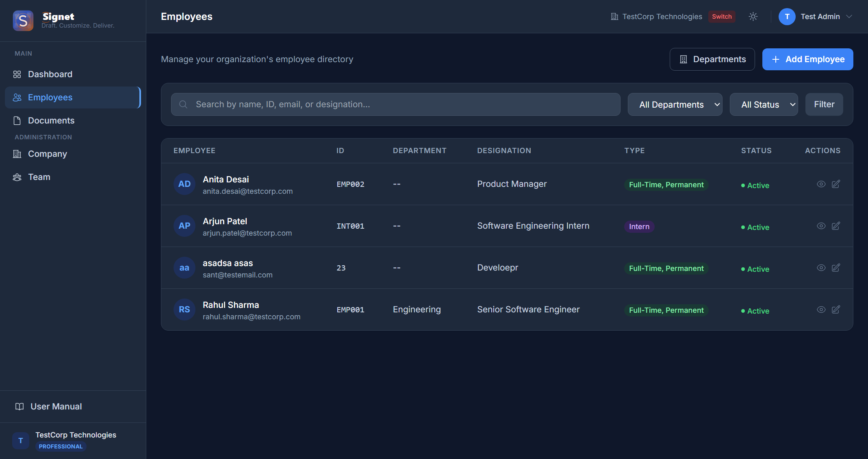Image resolution: width=868 pixels, height=459 pixels.
Task: Toggle the light/dark theme sun icon
Action: pos(753,17)
